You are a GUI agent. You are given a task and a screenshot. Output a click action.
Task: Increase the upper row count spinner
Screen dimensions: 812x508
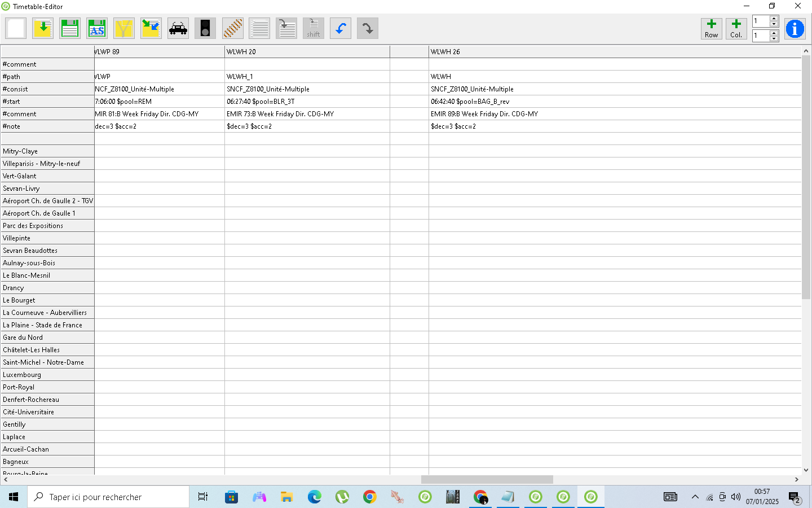774,18
